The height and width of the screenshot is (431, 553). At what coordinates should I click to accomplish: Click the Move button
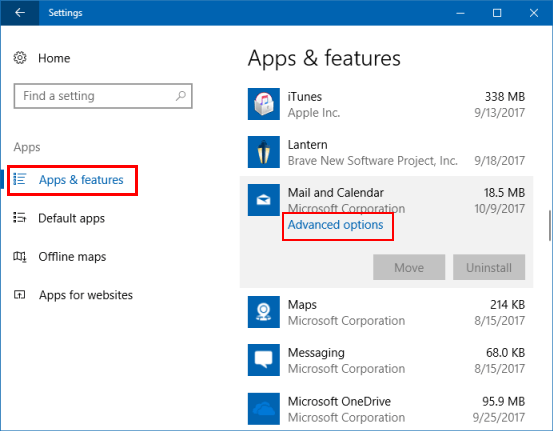click(x=409, y=267)
